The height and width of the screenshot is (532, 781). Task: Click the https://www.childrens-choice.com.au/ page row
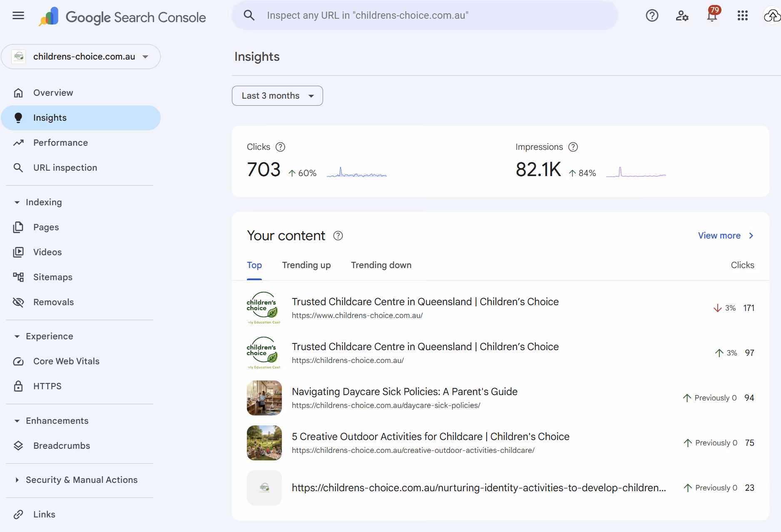tap(500, 308)
